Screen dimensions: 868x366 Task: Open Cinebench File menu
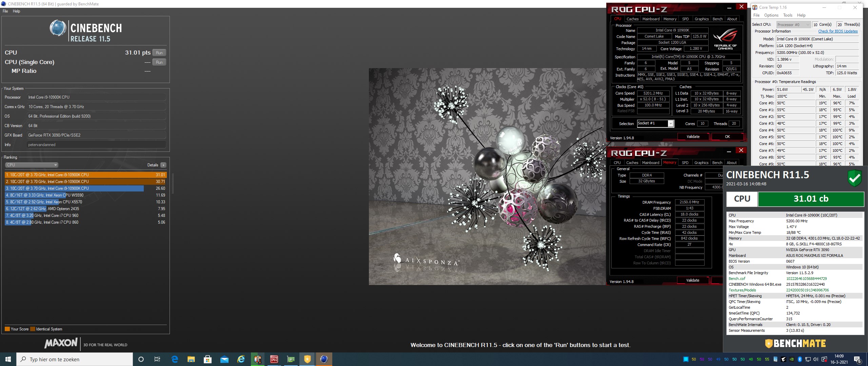[5, 11]
